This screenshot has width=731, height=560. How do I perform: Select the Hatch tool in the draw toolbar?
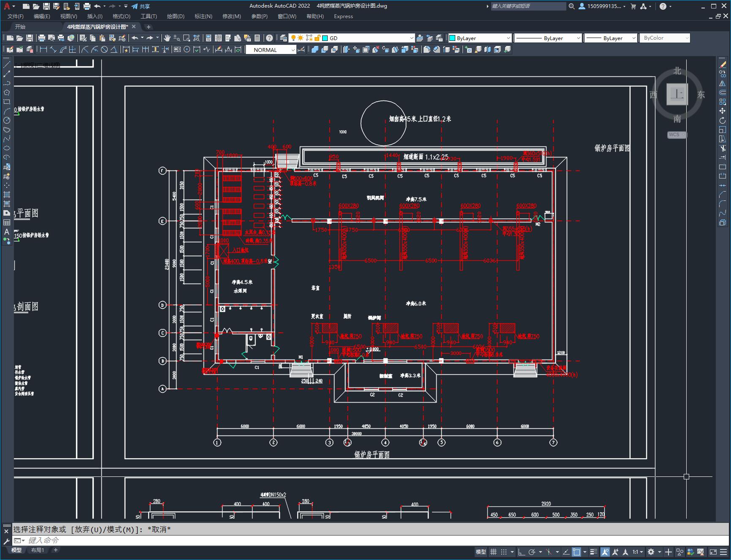(x=7, y=195)
